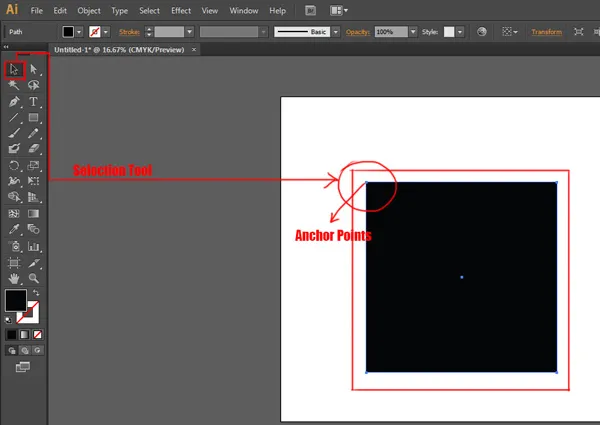Pick the Rectangle tool

[34, 118]
